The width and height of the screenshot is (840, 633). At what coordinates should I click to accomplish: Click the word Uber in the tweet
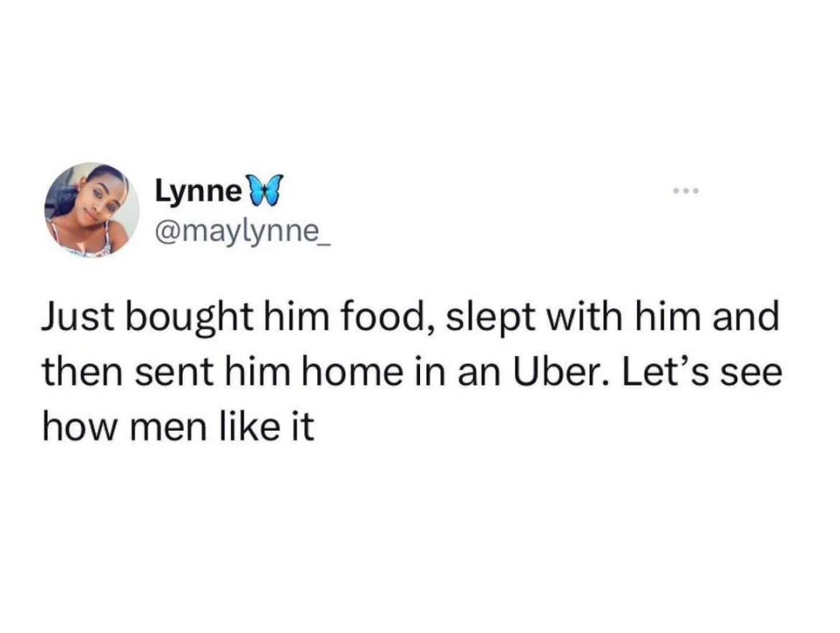566,371
